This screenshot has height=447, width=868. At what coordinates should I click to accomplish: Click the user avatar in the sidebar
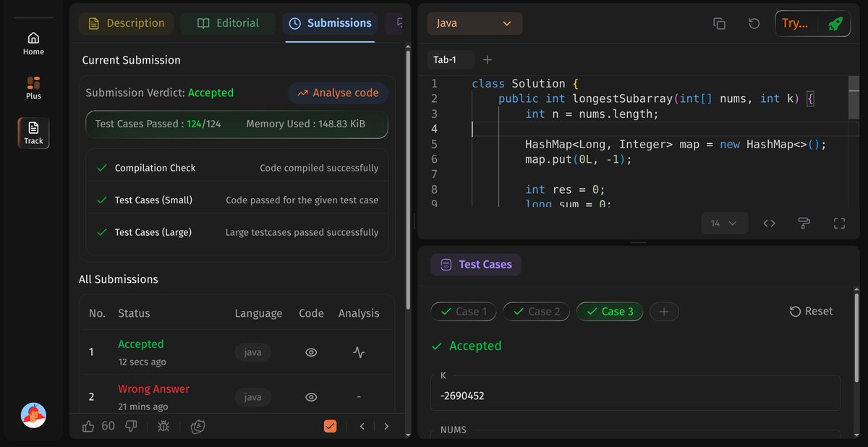click(x=33, y=414)
